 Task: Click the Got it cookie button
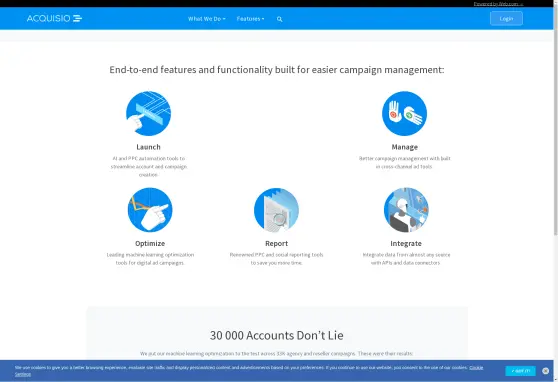(x=520, y=371)
